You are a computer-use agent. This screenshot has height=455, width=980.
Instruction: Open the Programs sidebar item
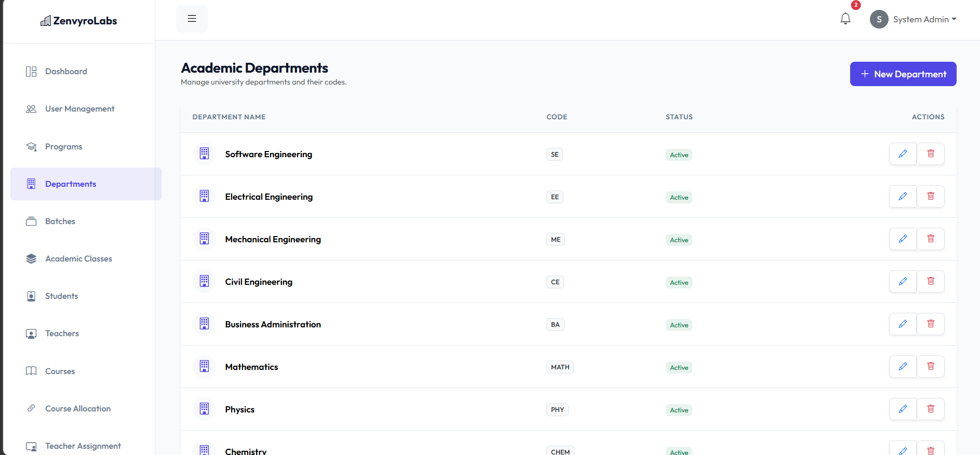tap(63, 147)
